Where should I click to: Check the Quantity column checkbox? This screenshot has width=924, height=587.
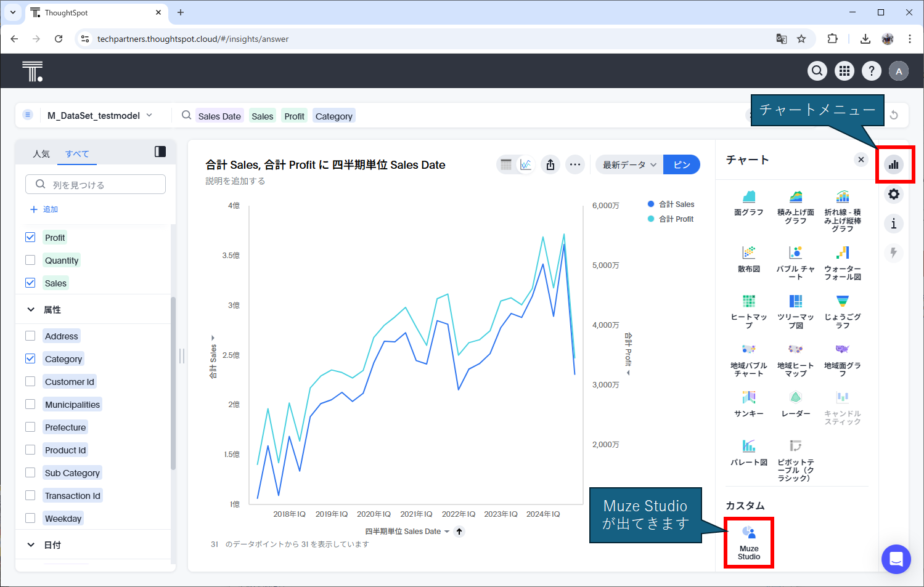(30, 260)
